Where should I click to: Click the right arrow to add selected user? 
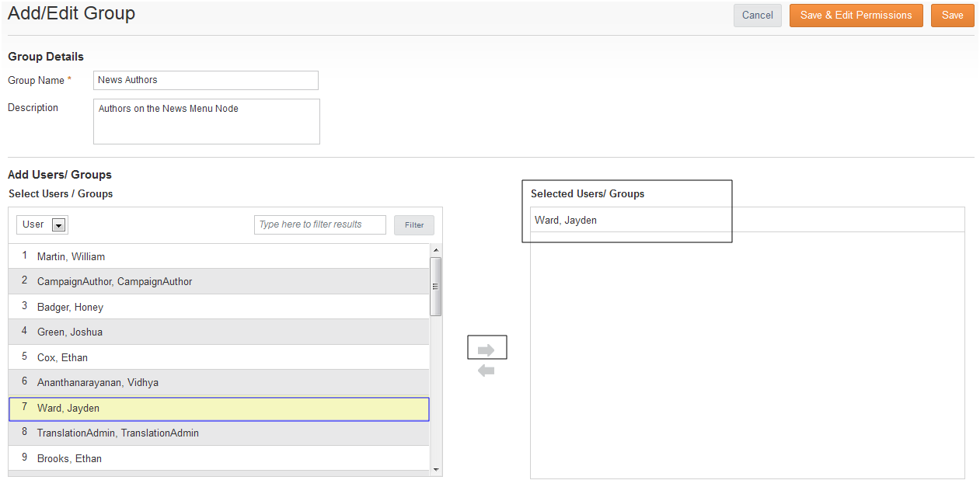487,350
